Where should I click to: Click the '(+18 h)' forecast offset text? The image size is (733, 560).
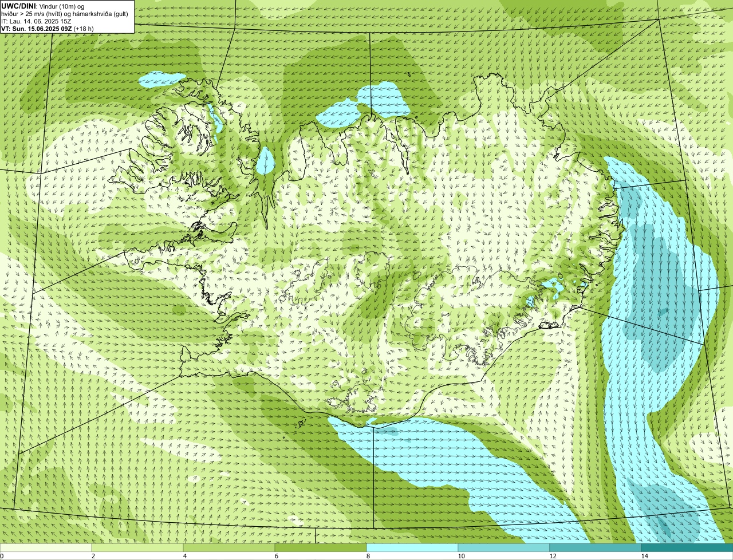point(84,29)
